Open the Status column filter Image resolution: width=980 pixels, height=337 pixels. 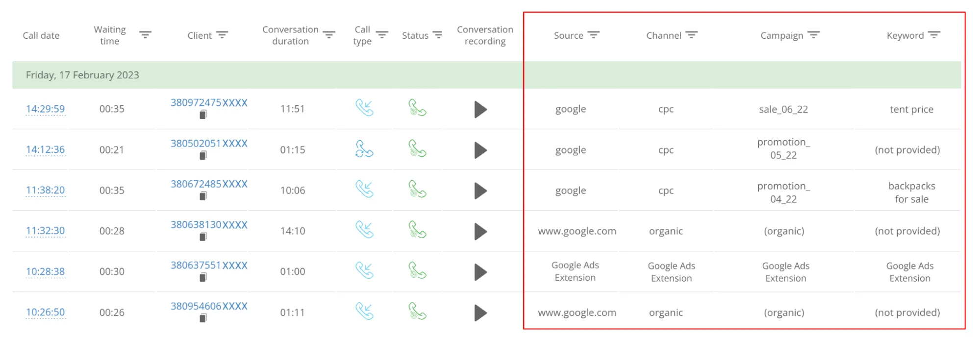point(437,35)
